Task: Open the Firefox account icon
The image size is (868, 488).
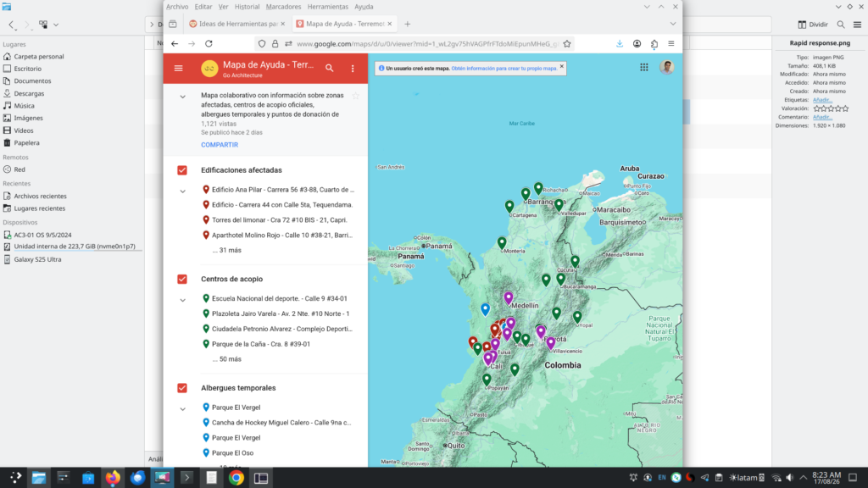Action: [x=637, y=44]
